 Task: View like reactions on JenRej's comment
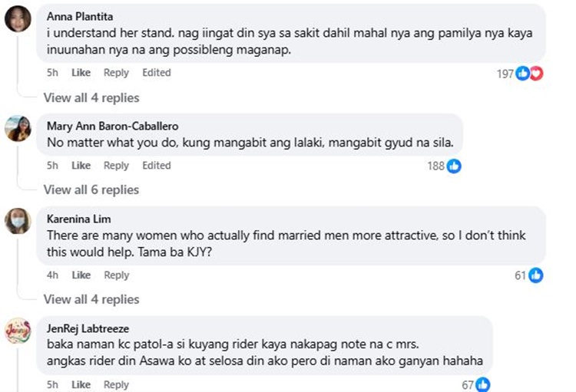tap(474, 384)
